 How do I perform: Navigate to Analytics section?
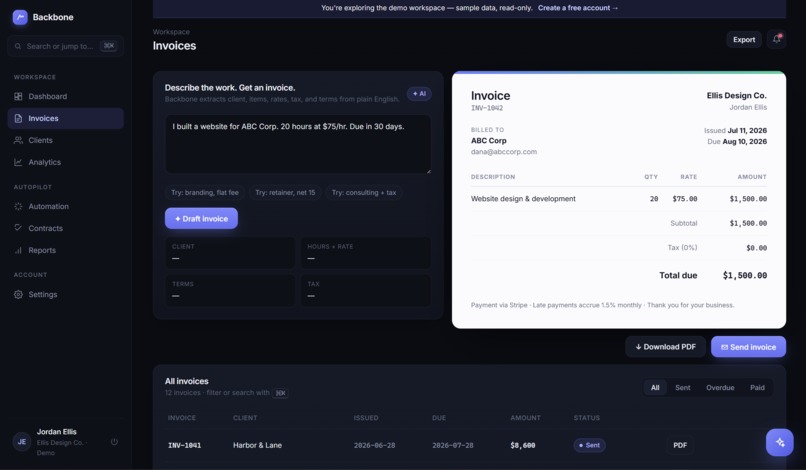click(x=65, y=162)
